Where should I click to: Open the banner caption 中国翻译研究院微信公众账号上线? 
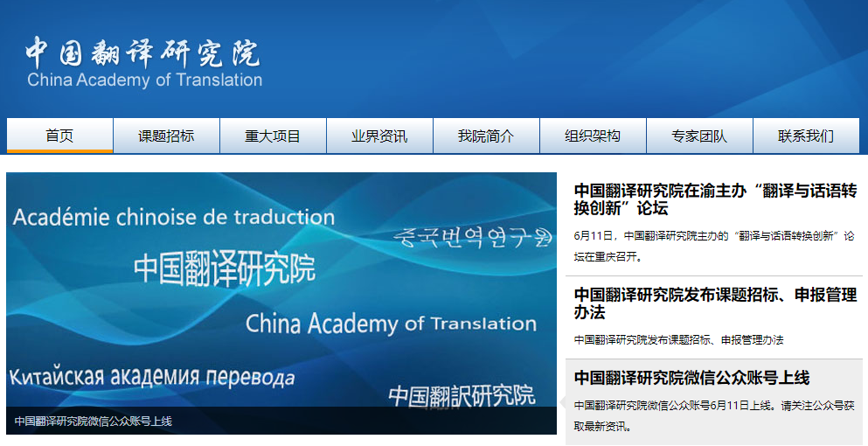(x=93, y=421)
